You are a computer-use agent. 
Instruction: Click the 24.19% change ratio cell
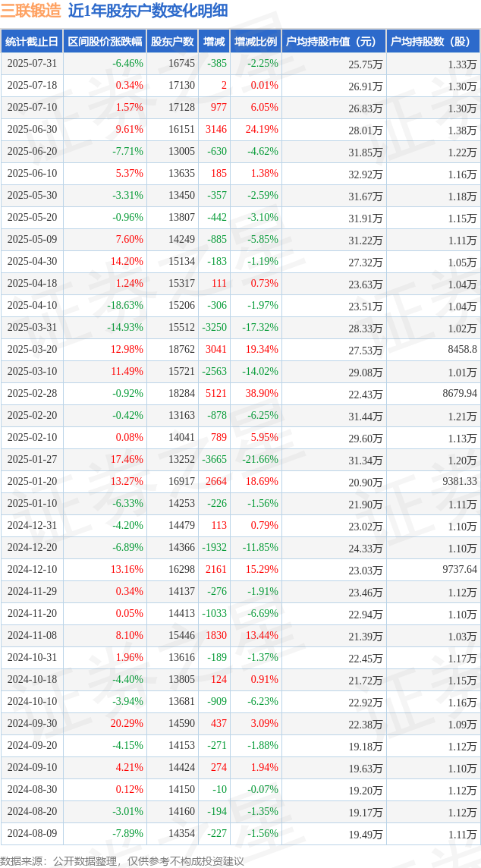(x=260, y=130)
